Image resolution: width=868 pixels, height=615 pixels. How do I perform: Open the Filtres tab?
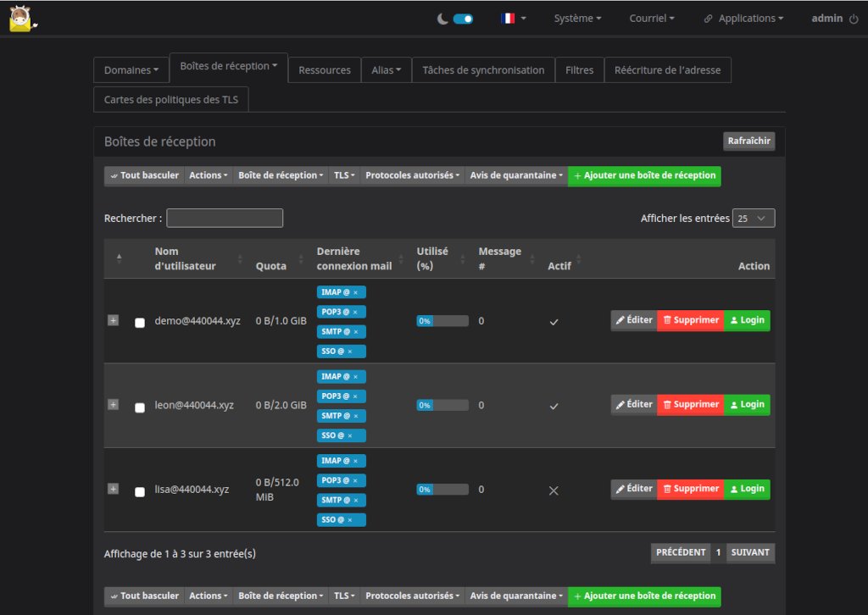click(579, 70)
